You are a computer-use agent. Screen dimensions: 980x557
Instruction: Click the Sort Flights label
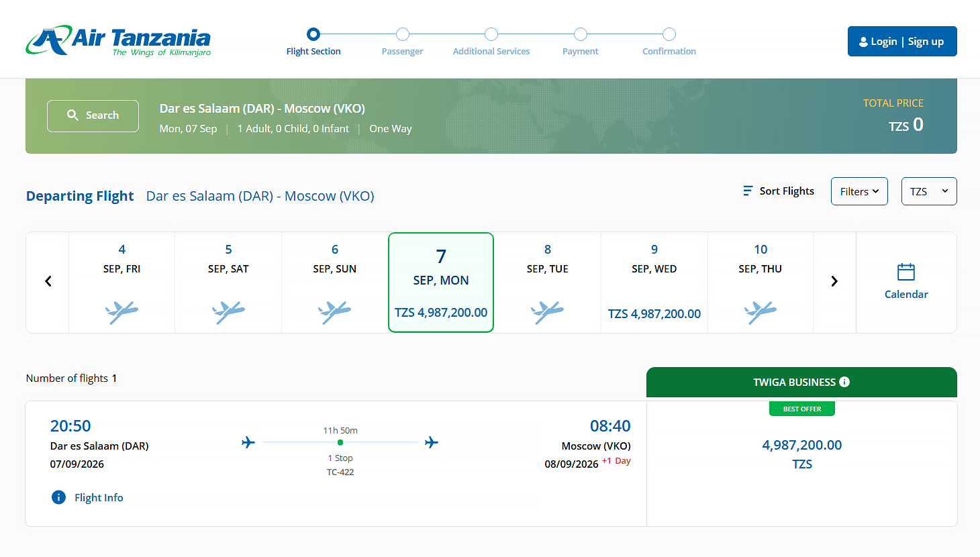(x=787, y=191)
